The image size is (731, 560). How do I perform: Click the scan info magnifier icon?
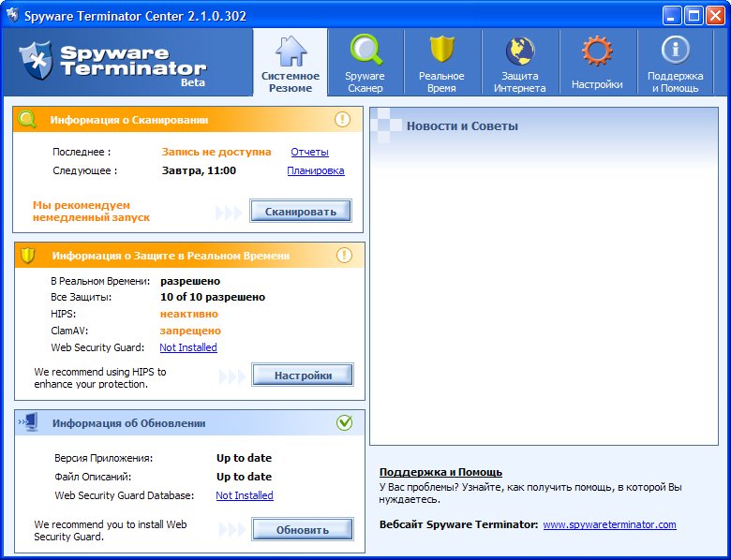(x=27, y=119)
